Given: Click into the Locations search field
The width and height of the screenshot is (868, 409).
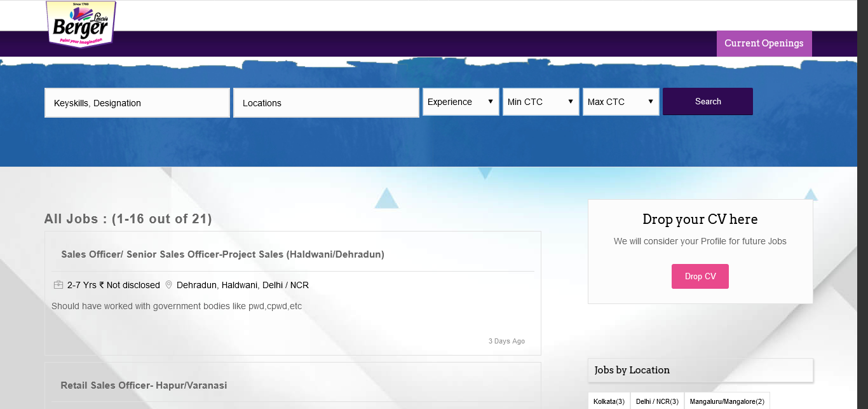Looking at the screenshot, I should (326, 103).
